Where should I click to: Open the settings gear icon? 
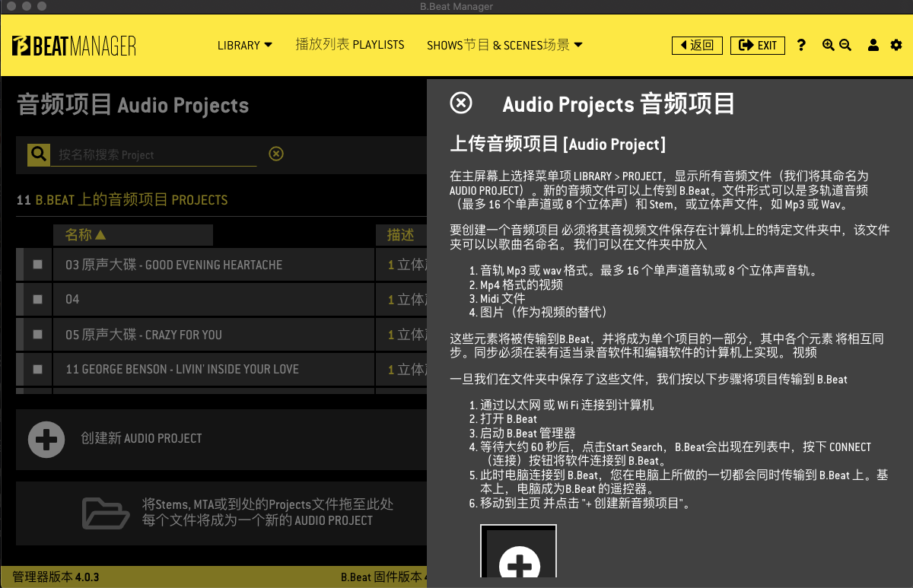tap(896, 46)
